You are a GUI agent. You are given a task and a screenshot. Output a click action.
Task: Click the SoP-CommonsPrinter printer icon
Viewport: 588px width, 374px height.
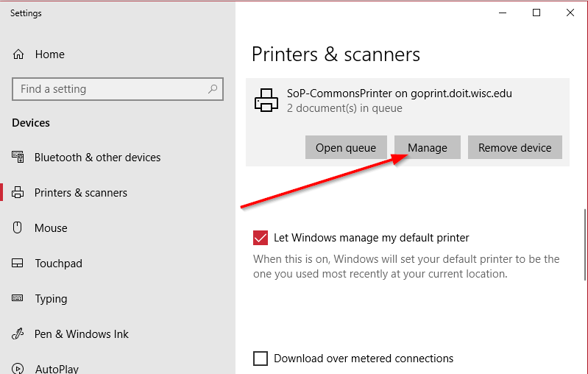pos(266,100)
